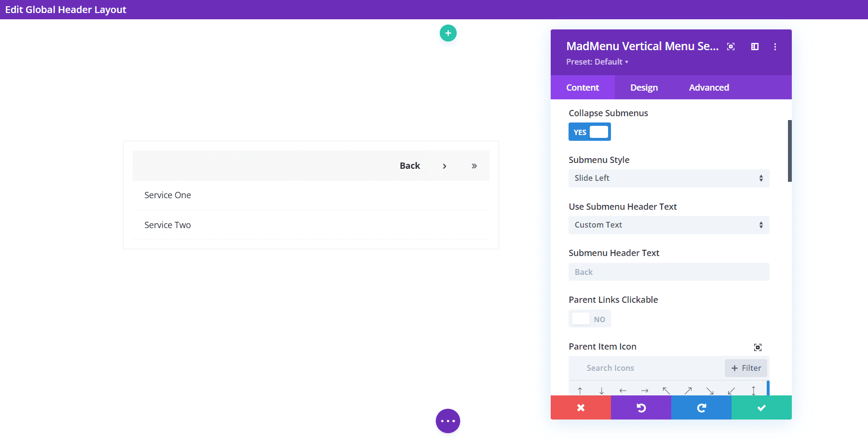The width and height of the screenshot is (868, 447).
Task: Select the down-right diagonal arrow icon
Action: tap(710, 390)
